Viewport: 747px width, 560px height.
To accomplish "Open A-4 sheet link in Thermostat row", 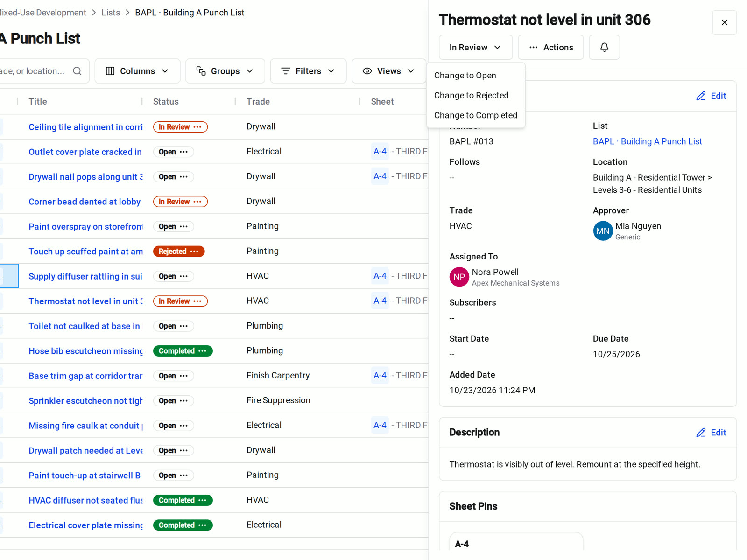I will pos(380,301).
